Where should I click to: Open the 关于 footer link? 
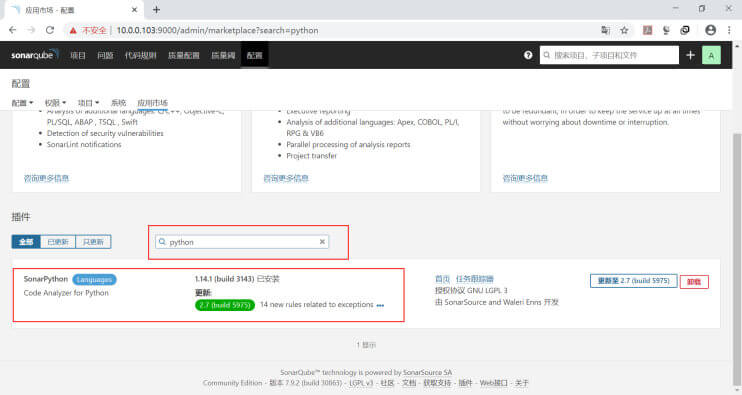521,383
